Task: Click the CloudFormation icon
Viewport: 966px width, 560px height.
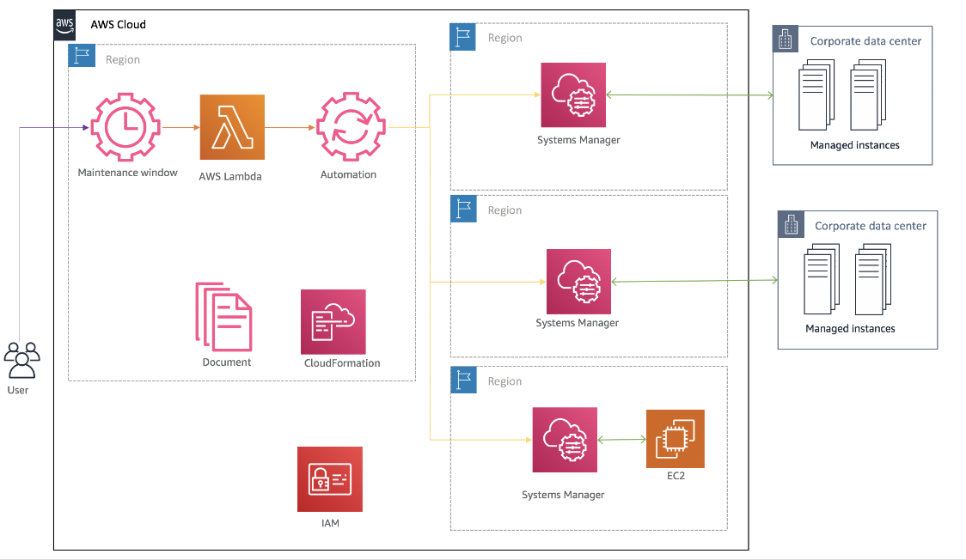Action: 333,321
